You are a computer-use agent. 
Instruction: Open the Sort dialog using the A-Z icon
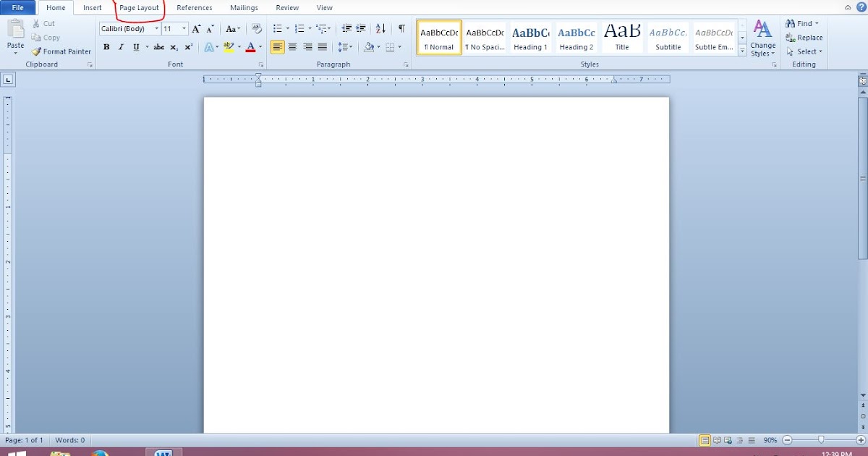pyautogui.click(x=381, y=27)
